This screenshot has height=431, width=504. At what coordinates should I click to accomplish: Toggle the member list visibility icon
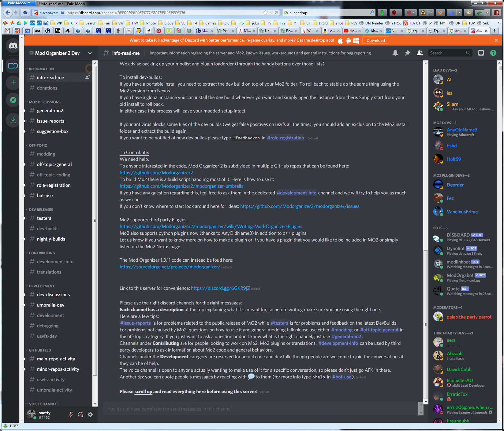[420, 53]
